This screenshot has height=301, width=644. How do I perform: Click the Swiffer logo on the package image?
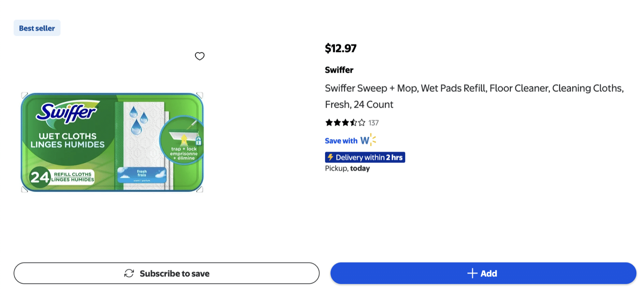67,113
